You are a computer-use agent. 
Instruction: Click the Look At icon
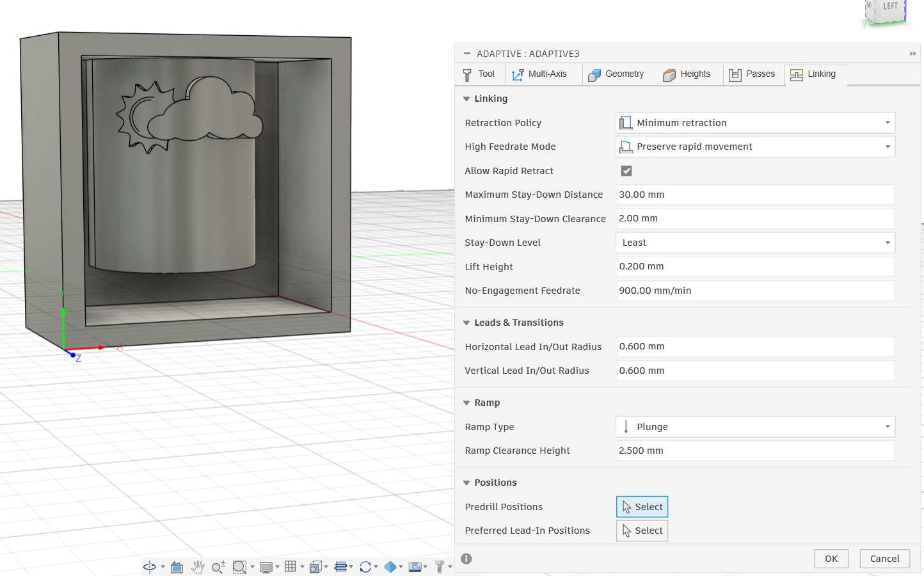click(x=177, y=567)
